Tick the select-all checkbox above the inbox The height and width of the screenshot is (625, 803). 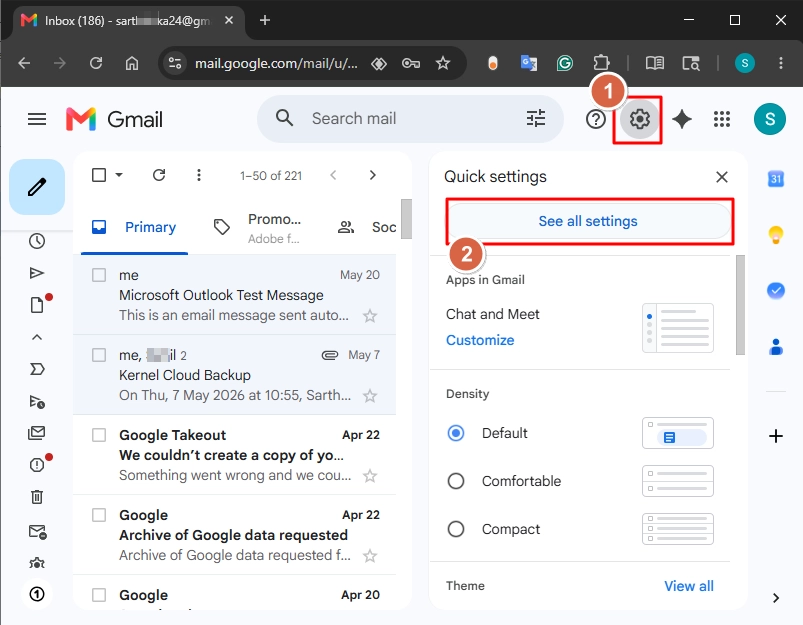99,175
